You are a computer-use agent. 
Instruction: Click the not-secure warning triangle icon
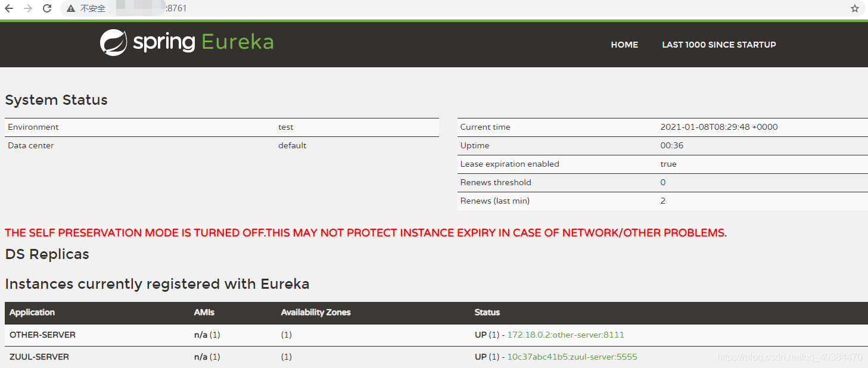[71, 9]
